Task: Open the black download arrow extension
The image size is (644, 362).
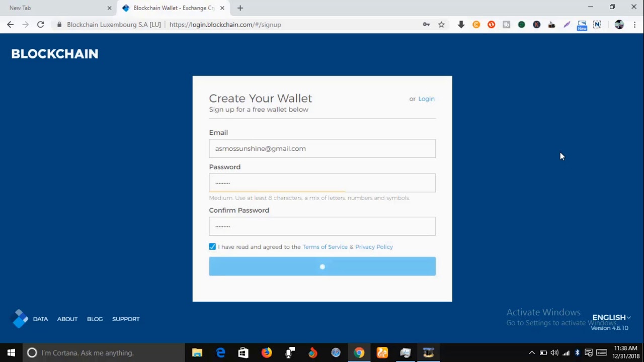Action: [x=461, y=24]
